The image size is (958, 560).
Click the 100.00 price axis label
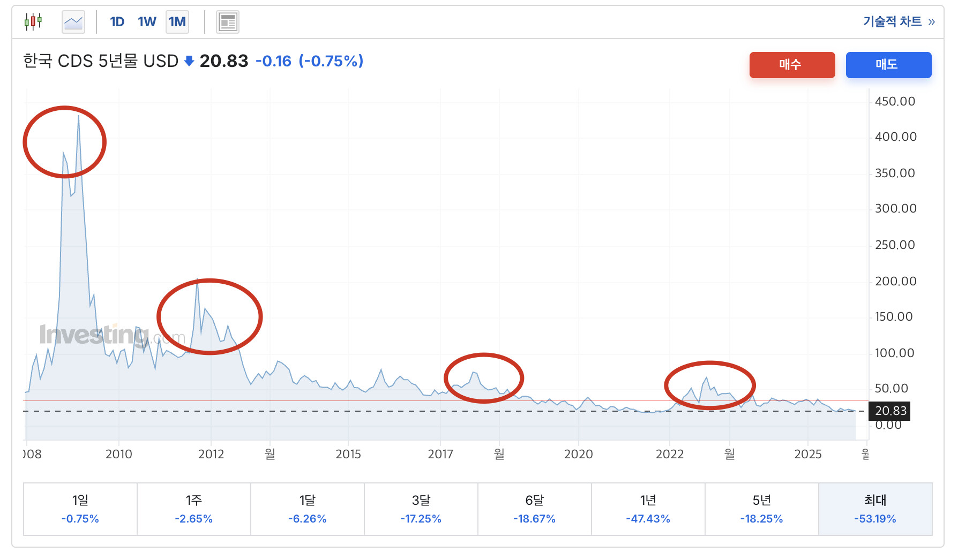(x=895, y=353)
